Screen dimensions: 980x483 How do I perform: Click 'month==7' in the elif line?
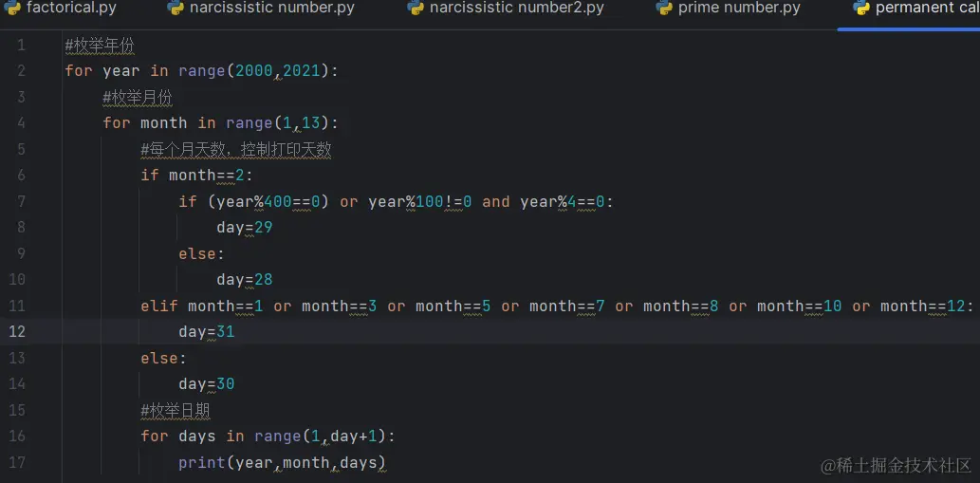(567, 306)
